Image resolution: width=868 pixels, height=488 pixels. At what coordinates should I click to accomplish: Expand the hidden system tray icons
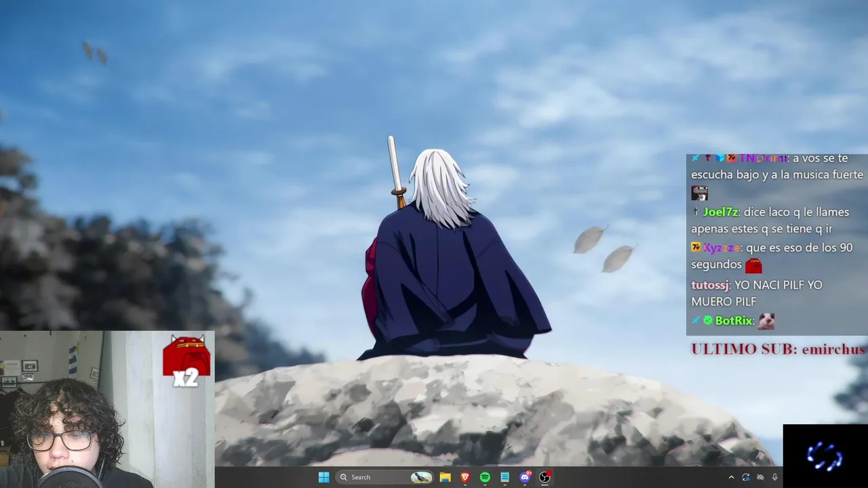731,477
